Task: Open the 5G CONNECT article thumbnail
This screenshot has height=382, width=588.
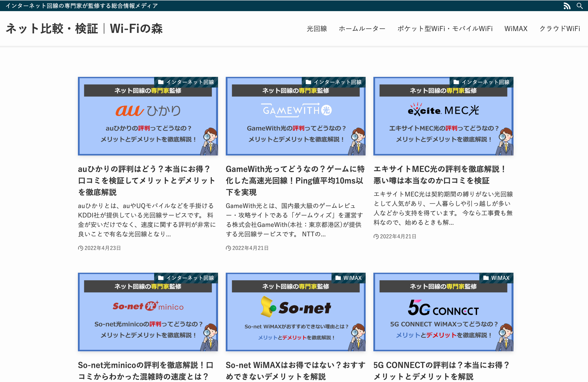Action: click(x=443, y=312)
